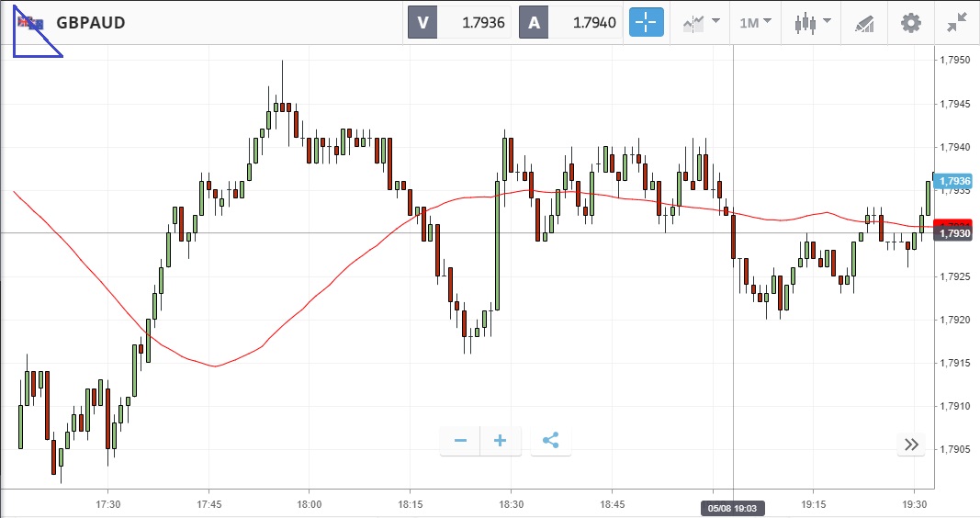
Task: Click the dark grey 1,7930 crosshair price label
Action: [x=952, y=234]
